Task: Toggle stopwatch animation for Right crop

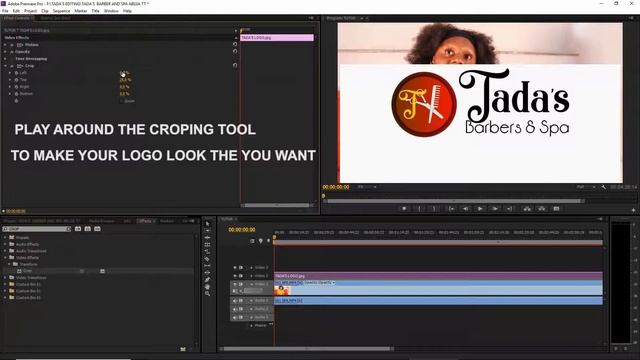Action: 16,87
